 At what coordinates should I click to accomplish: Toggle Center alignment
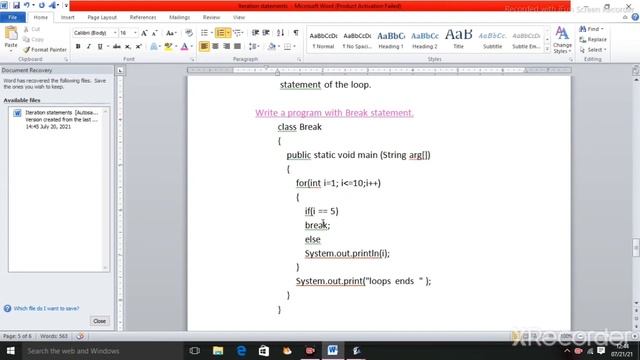pos(215,47)
